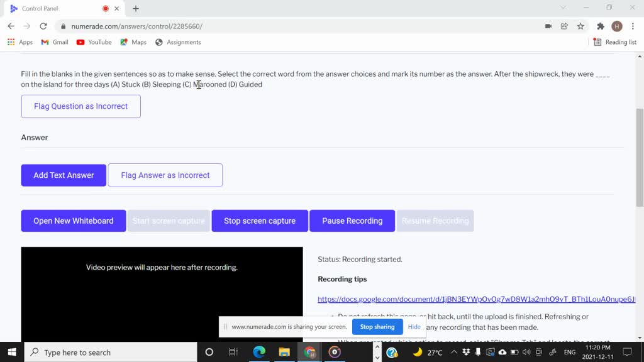This screenshot has height=362, width=644.
Task: Click the share page icon in address bar
Action: coord(564,26)
